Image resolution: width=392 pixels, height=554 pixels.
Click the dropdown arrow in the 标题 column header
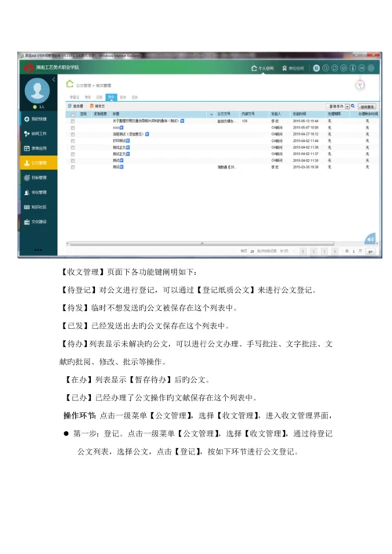point(212,114)
